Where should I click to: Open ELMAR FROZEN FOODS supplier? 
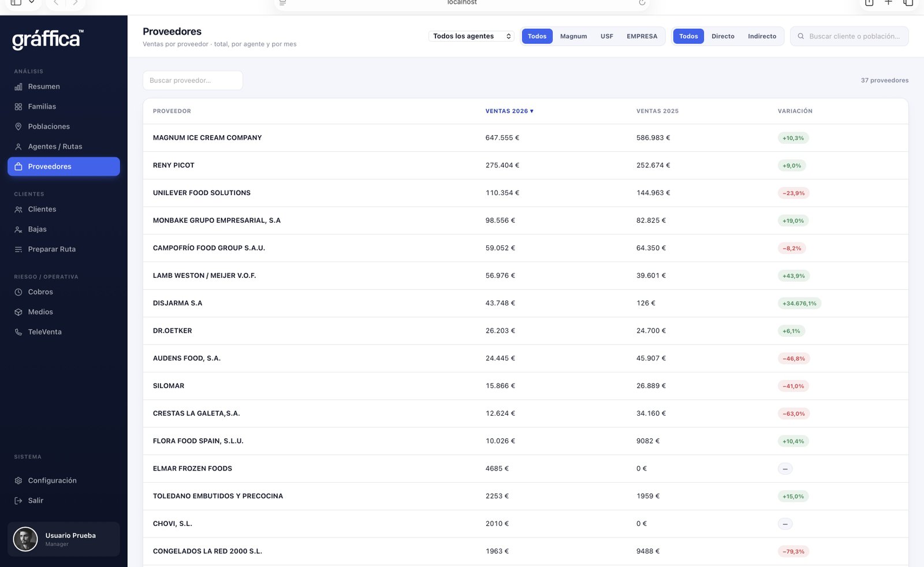pos(526,469)
